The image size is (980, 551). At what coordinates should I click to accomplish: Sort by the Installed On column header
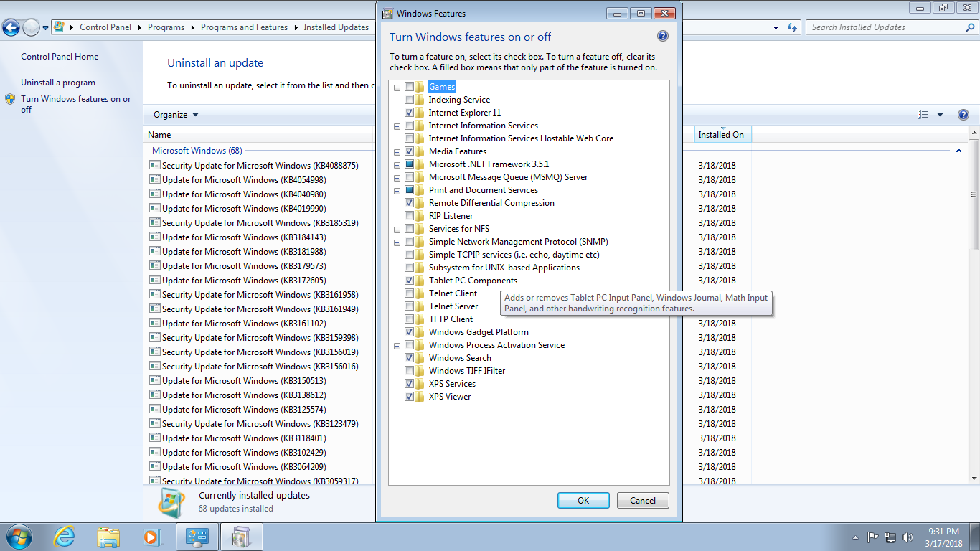click(722, 135)
